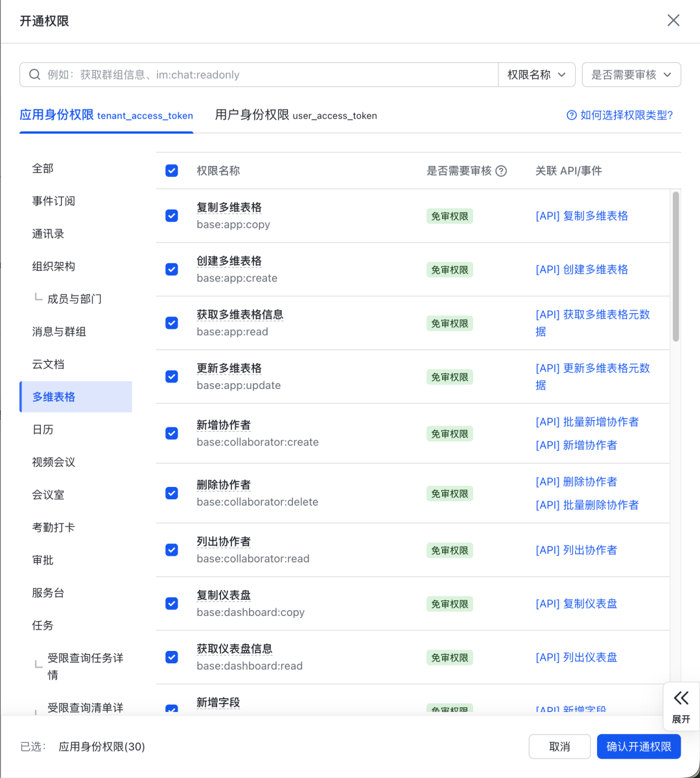Viewport: 700px width, 778px height.
Task: Select the 审批 category in the sidebar
Action: (x=43, y=560)
